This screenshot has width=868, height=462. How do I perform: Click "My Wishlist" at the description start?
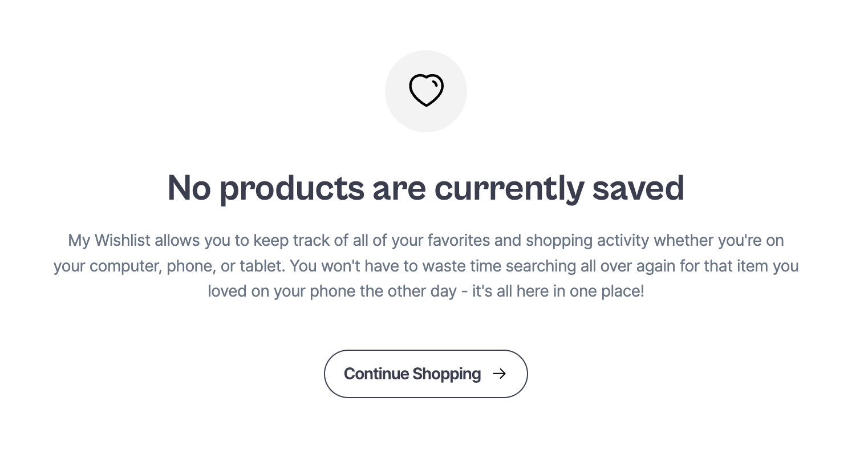pos(109,241)
